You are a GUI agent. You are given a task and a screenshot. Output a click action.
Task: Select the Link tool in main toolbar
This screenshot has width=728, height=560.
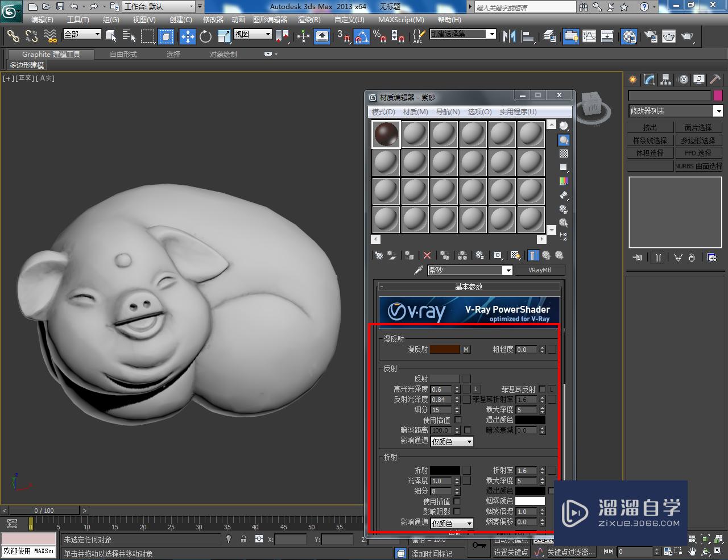click(x=13, y=36)
